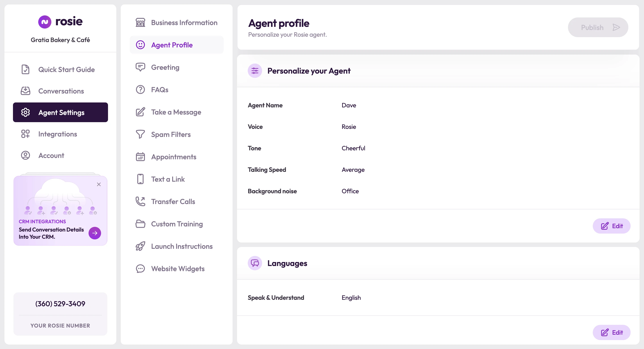
Task: Dismiss the CRM Integrations promo card
Action: (99, 184)
